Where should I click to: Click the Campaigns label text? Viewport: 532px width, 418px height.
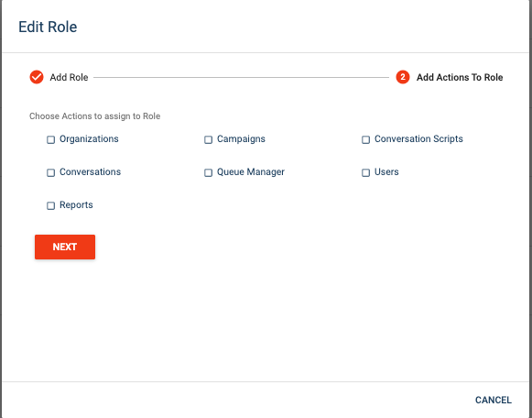[x=241, y=139]
